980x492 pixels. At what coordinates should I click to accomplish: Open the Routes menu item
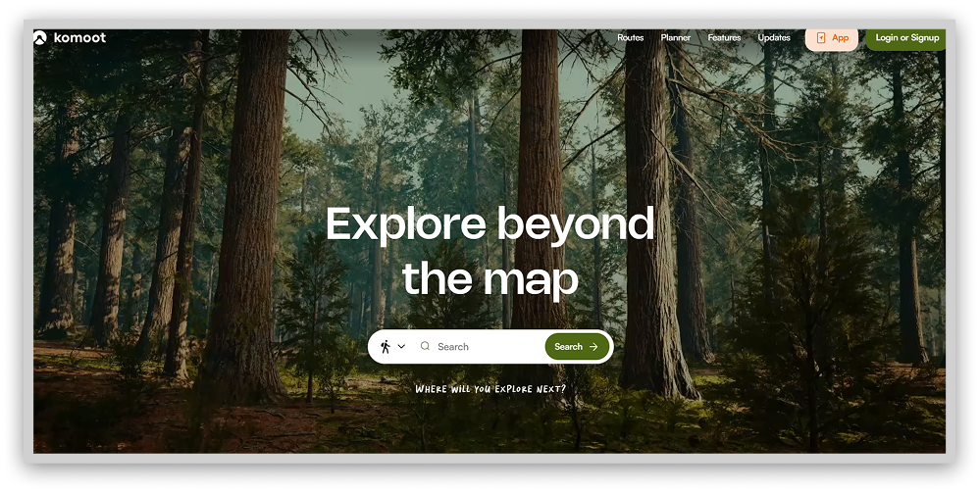click(630, 38)
